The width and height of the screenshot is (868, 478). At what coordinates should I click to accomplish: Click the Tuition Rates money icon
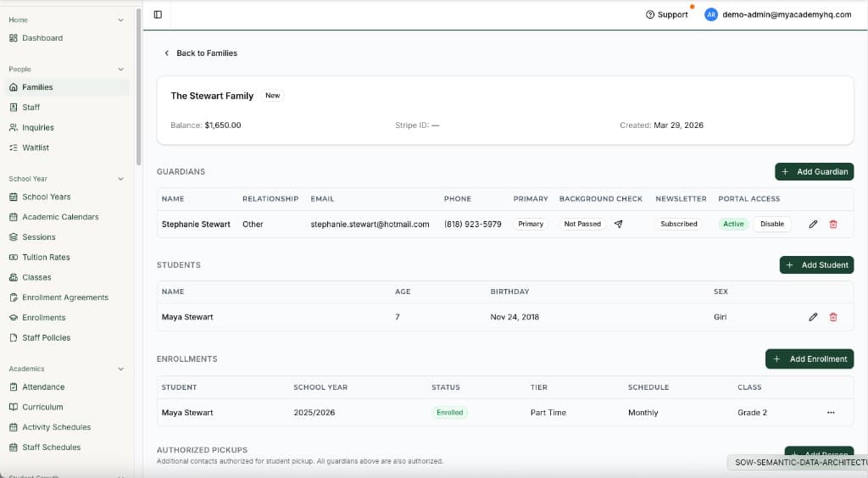(x=14, y=258)
